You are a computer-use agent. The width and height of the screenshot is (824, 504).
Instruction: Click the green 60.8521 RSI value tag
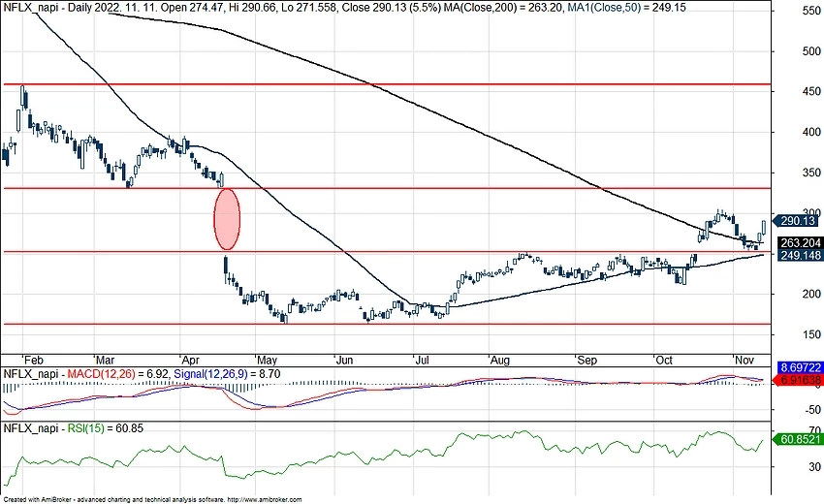point(797,439)
